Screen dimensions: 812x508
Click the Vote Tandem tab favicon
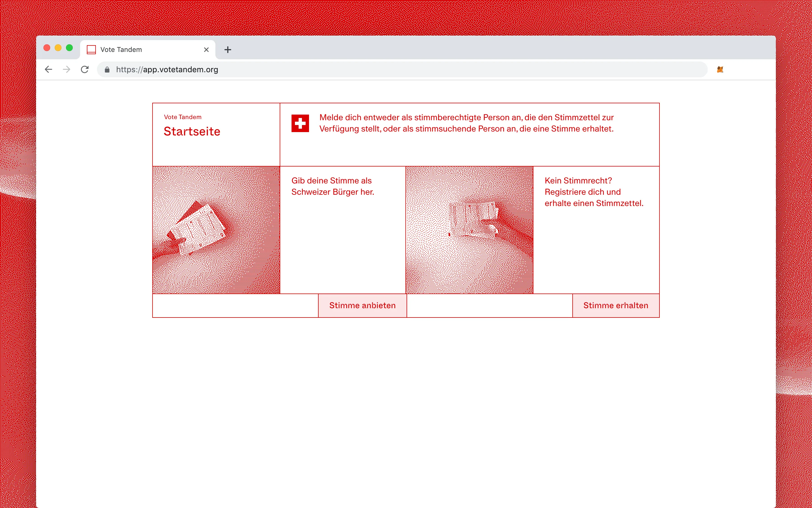[91, 50]
